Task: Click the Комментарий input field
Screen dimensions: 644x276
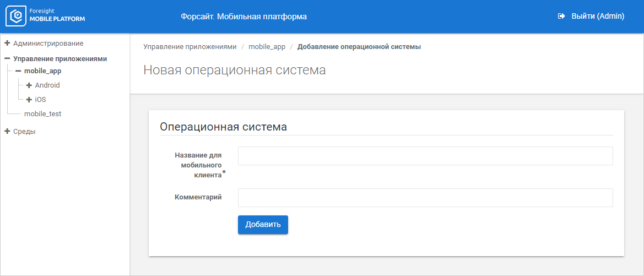Action: (x=425, y=198)
